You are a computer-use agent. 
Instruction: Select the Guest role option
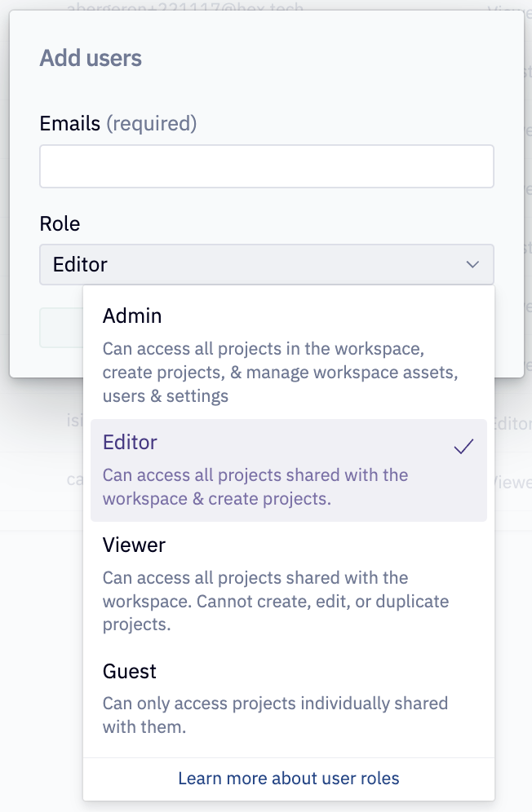pos(288,699)
